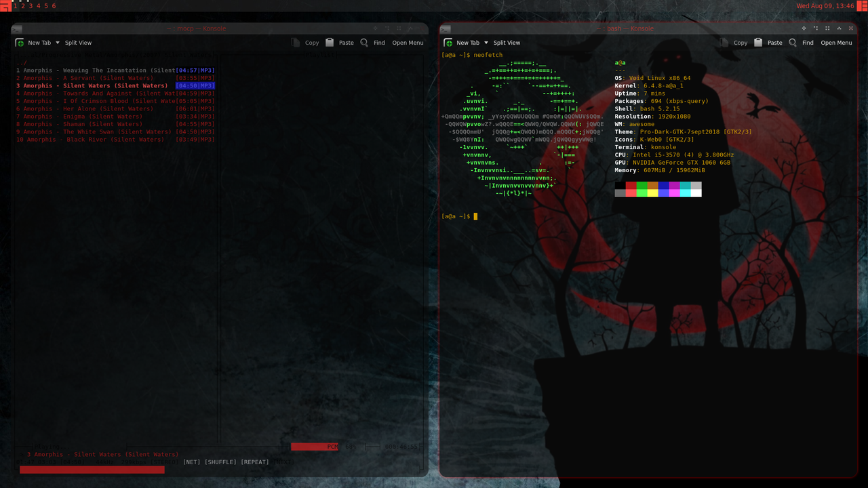Click the red playback progress bar in mocp
Viewport: 868px width, 488px height.
pos(92,470)
